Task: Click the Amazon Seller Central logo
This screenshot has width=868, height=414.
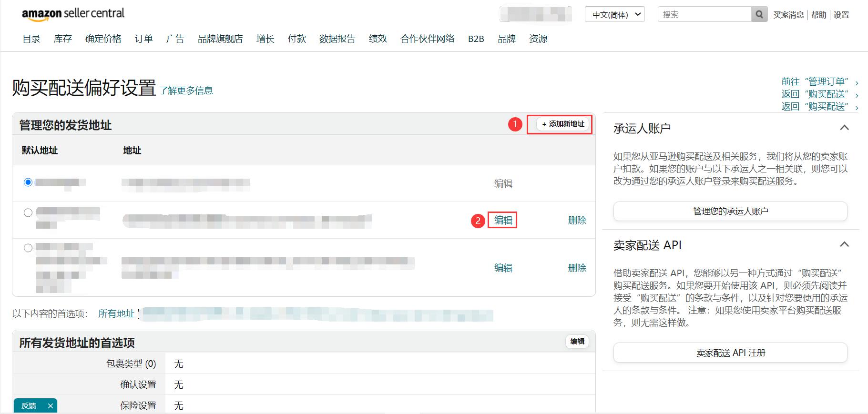Action: click(x=73, y=14)
